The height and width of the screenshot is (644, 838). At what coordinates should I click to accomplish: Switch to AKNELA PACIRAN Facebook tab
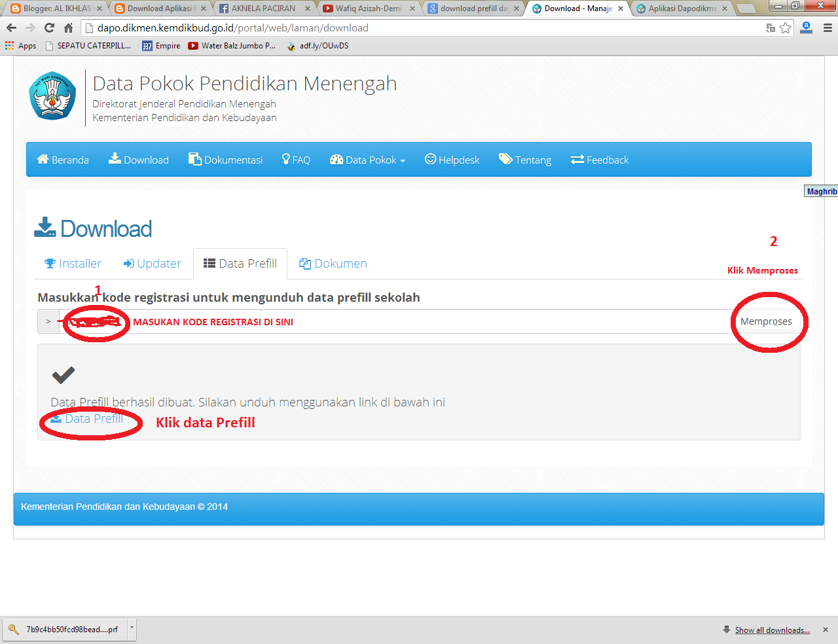(x=265, y=9)
